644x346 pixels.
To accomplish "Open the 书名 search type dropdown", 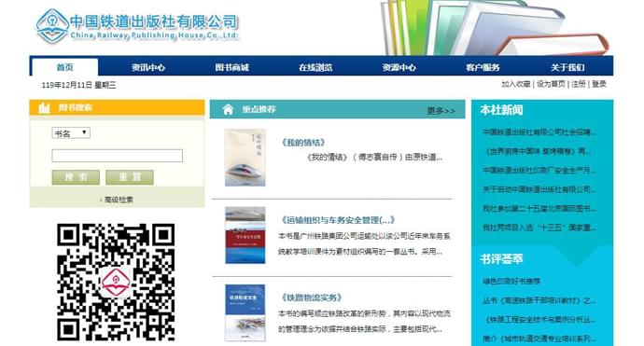I will [71, 133].
